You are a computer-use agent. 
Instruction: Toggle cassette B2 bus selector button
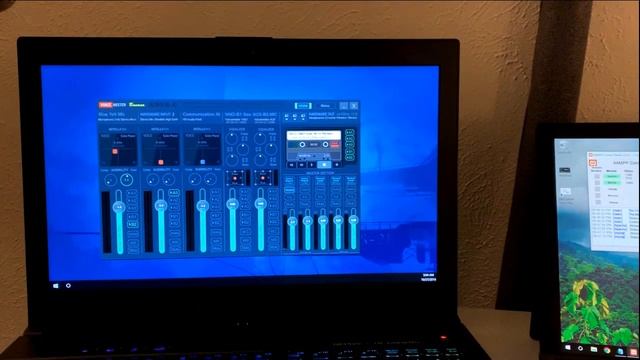click(349, 157)
